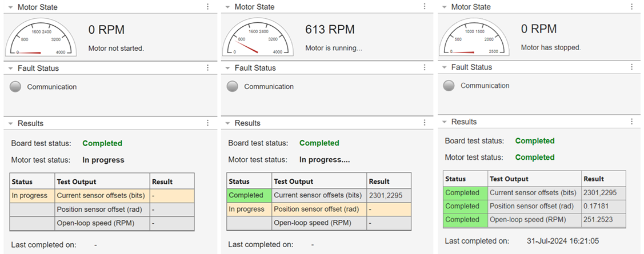Image resolution: width=644 pixels, height=254 pixels.
Task: Collapse Motor State section showing 613 RPM
Action: coord(227,7)
